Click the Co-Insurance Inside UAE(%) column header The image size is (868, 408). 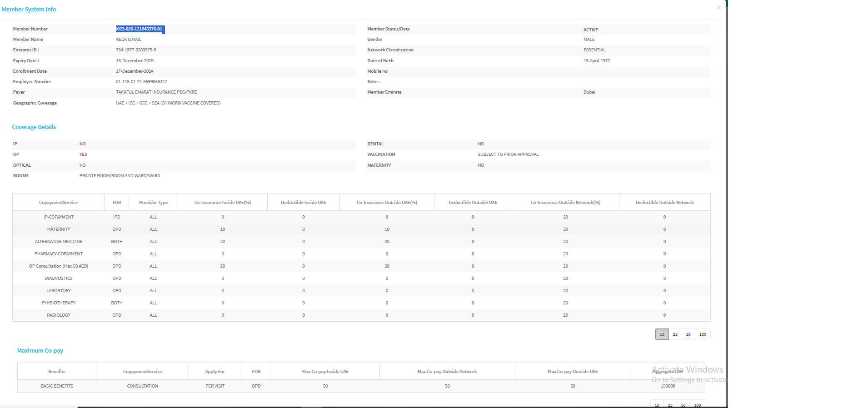223,203
